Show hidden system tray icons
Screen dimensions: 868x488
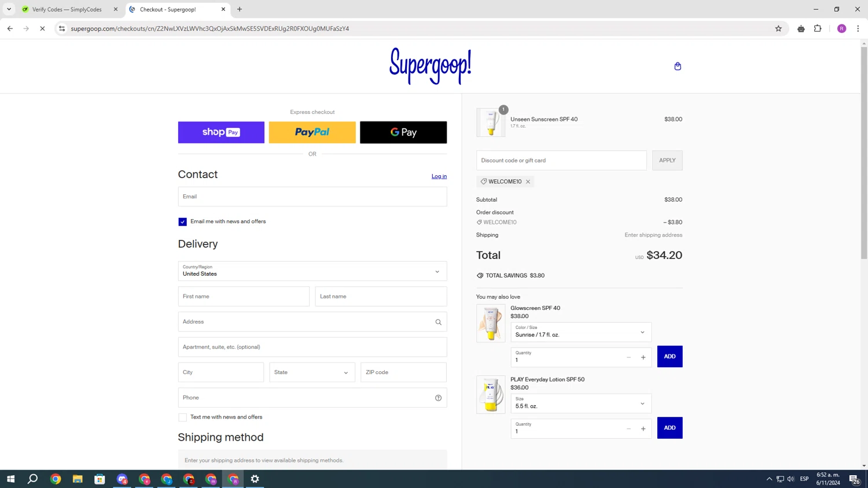coord(769,479)
